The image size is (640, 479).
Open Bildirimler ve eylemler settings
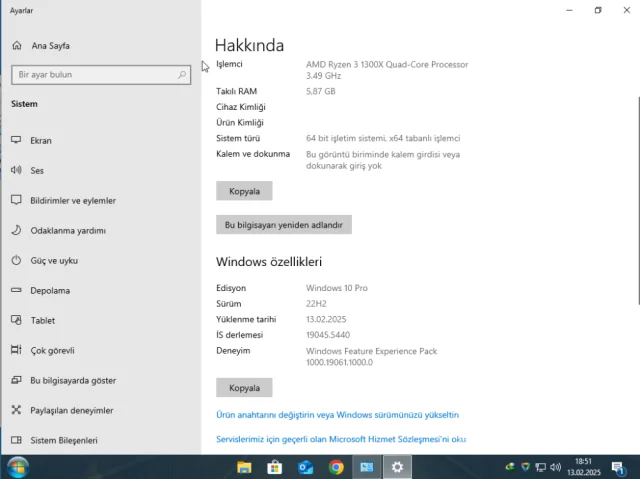click(x=72, y=201)
